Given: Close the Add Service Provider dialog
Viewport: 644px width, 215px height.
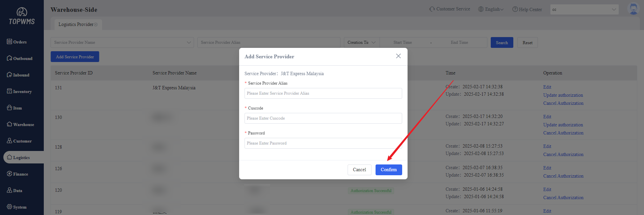Looking at the screenshot, I should [398, 56].
